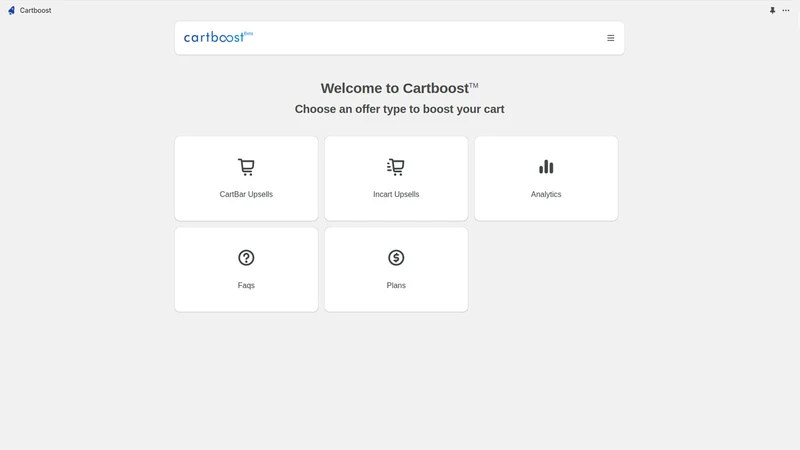Select the Plans card label
The height and width of the screenshot is (450, 800).
click(x=396, y=285)
